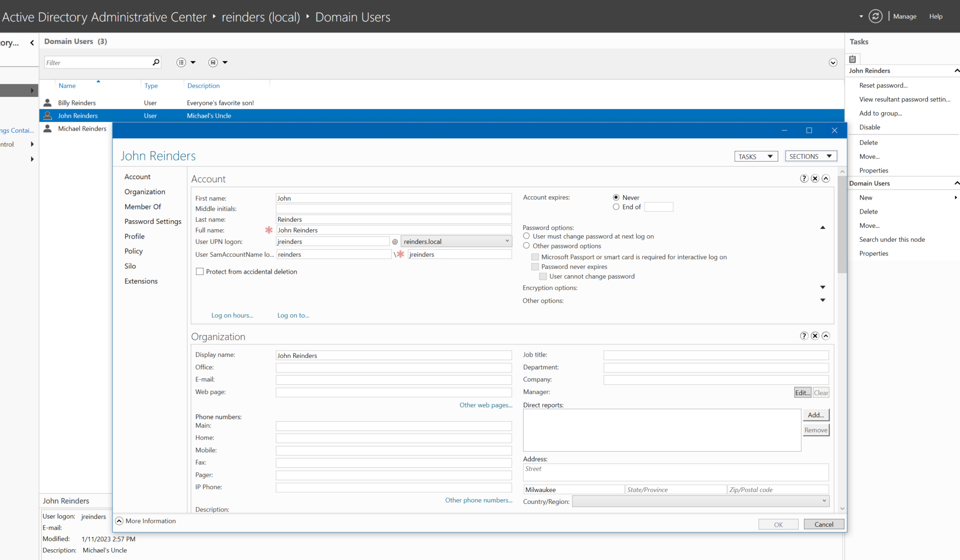Click the help icon in the Organization section header

click(x=804, y=336)
